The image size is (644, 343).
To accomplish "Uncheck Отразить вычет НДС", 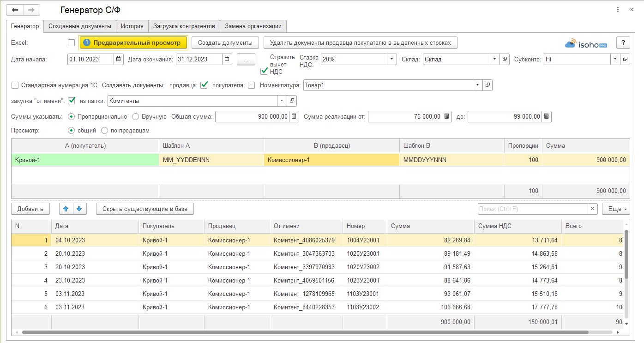I will click(264, 71).
